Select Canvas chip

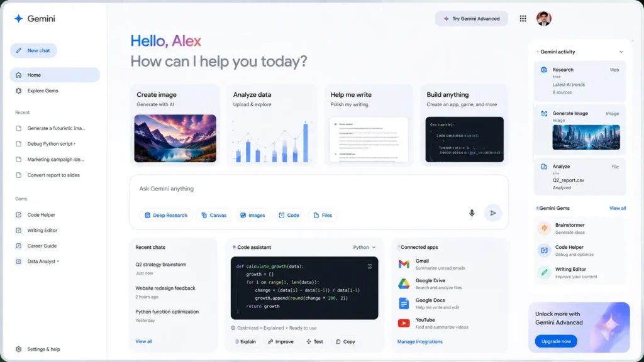(x=214, y=216)
